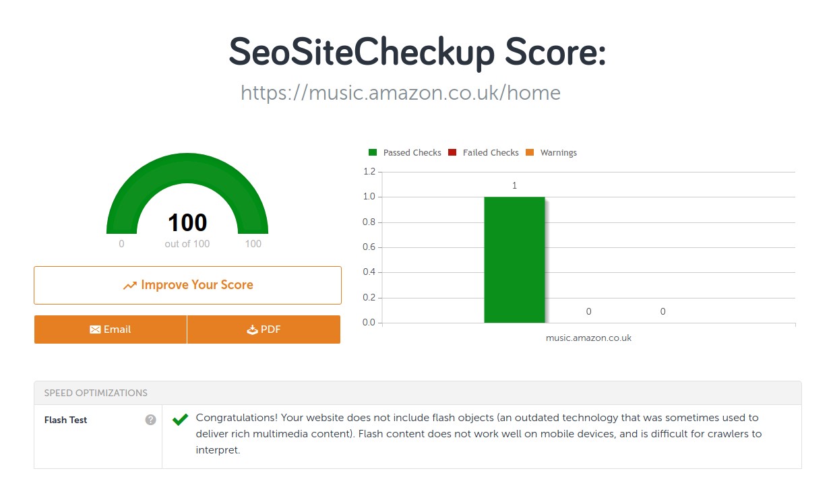Toggle Passed Checks green legend marker
Viewport: 831px width, 504px height.
(x=373, y=153)
